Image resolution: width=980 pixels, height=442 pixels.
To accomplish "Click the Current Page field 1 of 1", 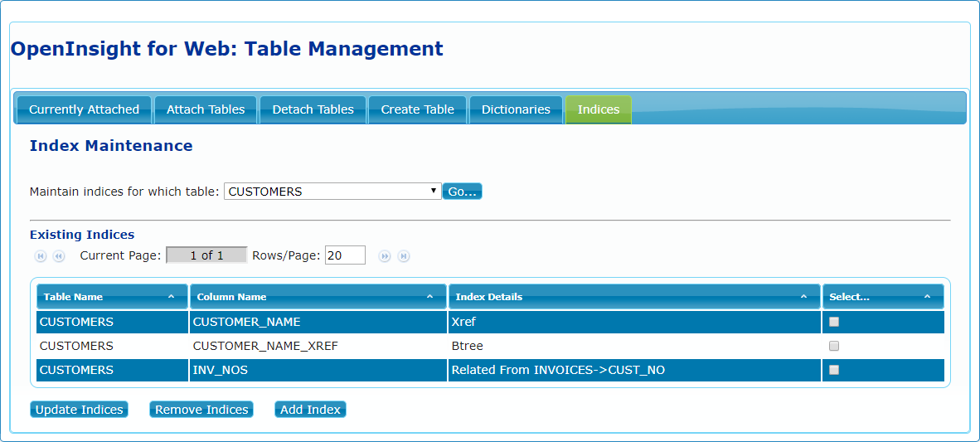I will coord(206,255).
